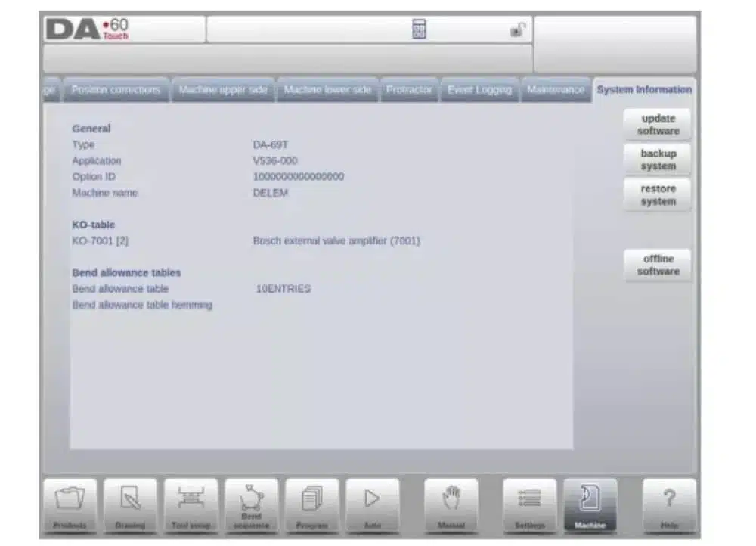Click the backup system button
This screenshot has height=546, width=756.
pos(658,160)
